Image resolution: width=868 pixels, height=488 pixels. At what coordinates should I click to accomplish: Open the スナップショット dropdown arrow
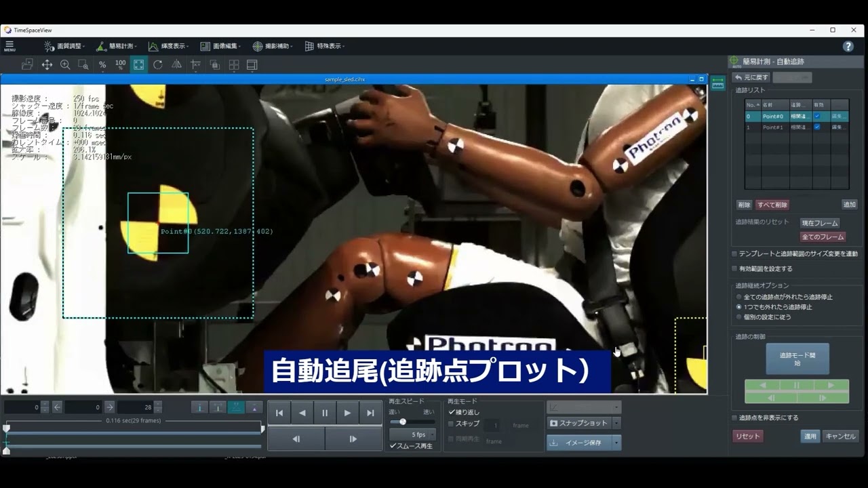pos(616,423)
